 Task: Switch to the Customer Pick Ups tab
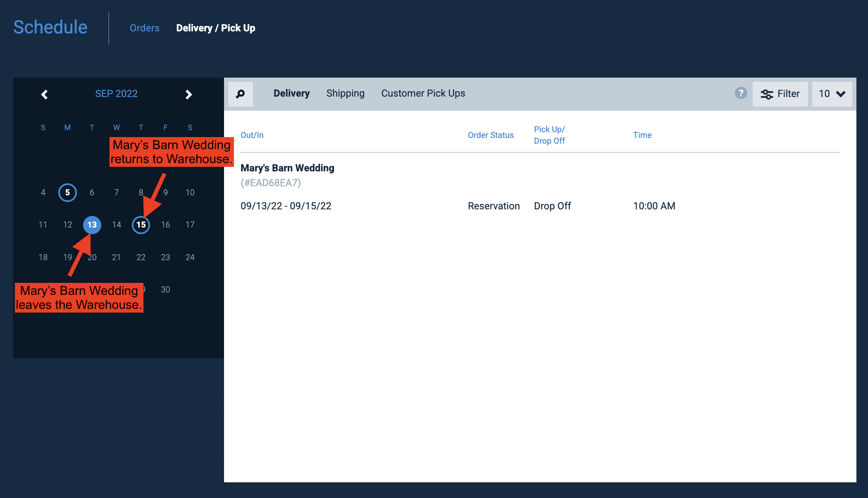coord(423,93)
